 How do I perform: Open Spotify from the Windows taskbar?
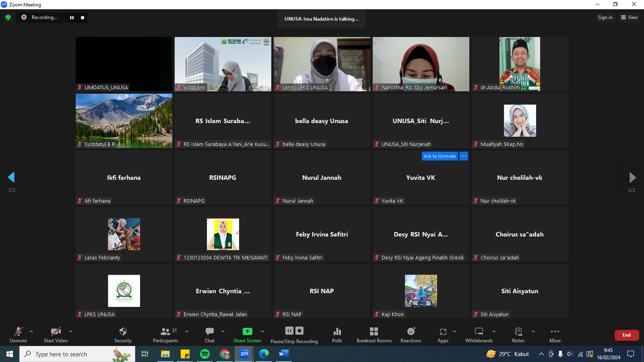tap(205, 354)
